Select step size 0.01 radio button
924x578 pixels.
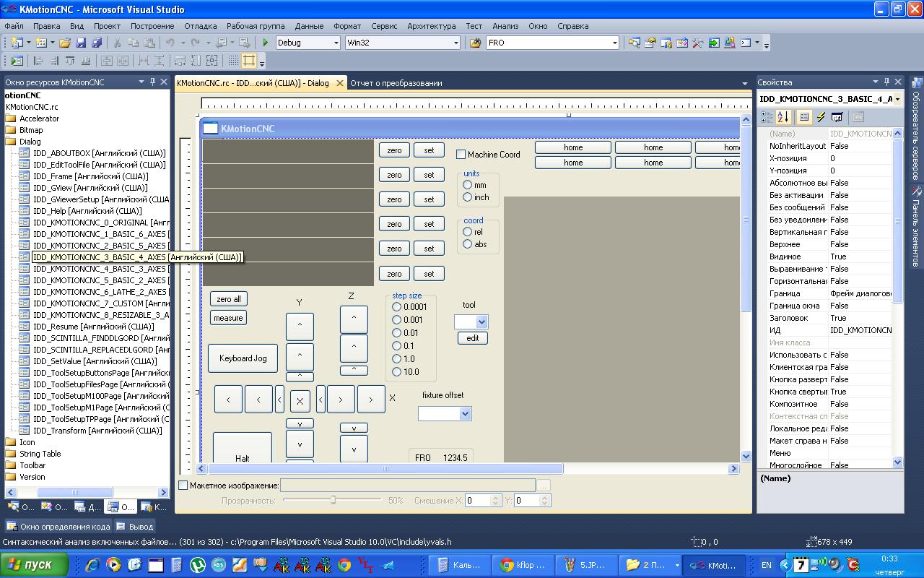pos(396,333)
